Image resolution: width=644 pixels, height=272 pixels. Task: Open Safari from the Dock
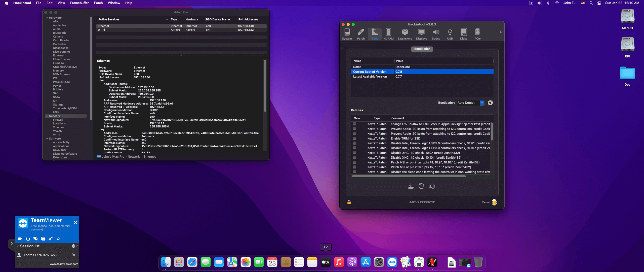192,262
